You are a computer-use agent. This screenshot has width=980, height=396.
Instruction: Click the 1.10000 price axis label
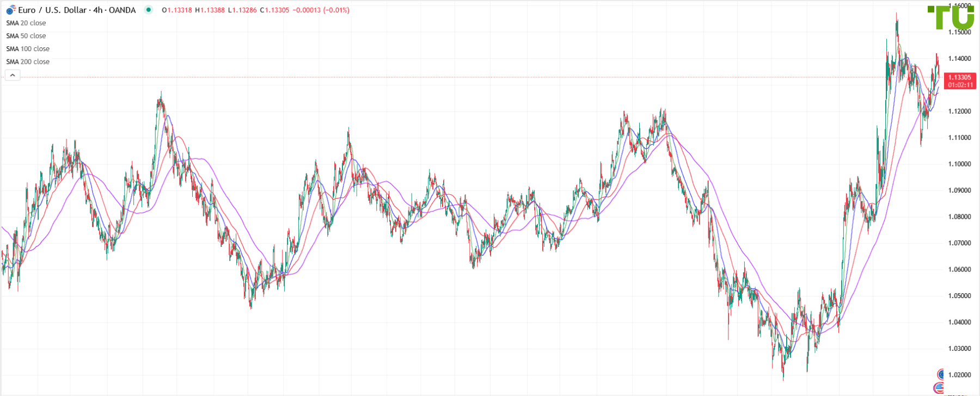point(959,164)
